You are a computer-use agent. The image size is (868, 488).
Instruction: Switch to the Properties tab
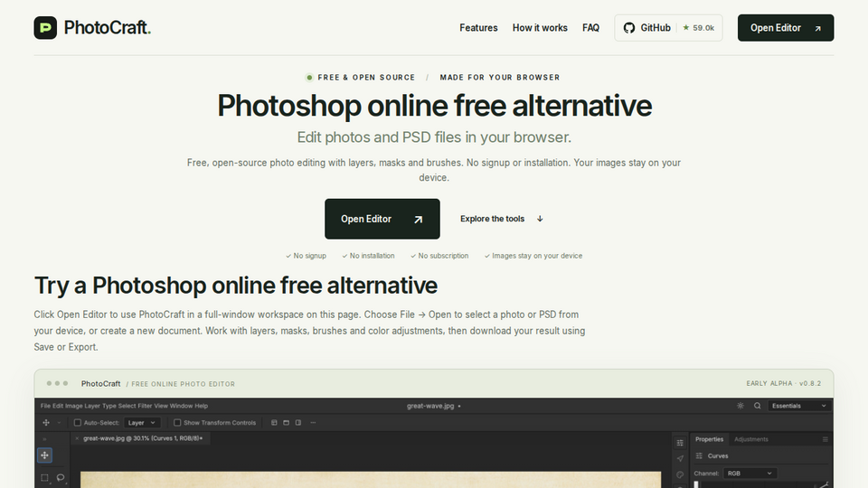point(709,439)
